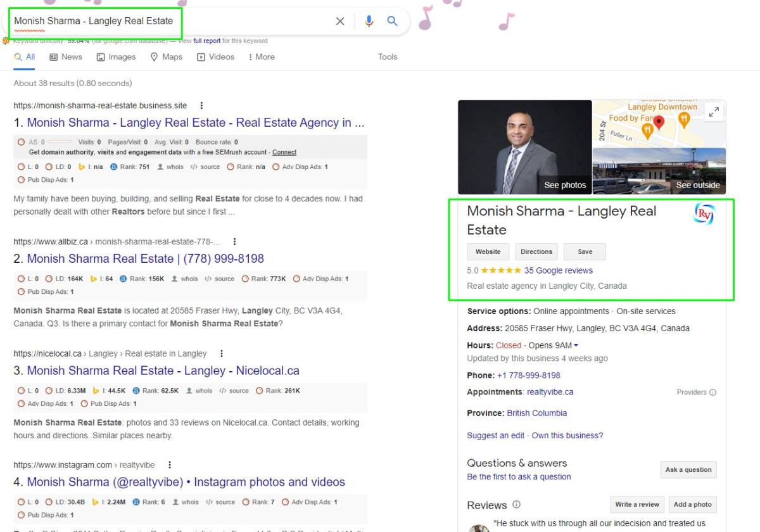Image resolution: width=760 pixels, height=532 pixels.
Task: Open the Appointments label link
Action: pos(495,392)
